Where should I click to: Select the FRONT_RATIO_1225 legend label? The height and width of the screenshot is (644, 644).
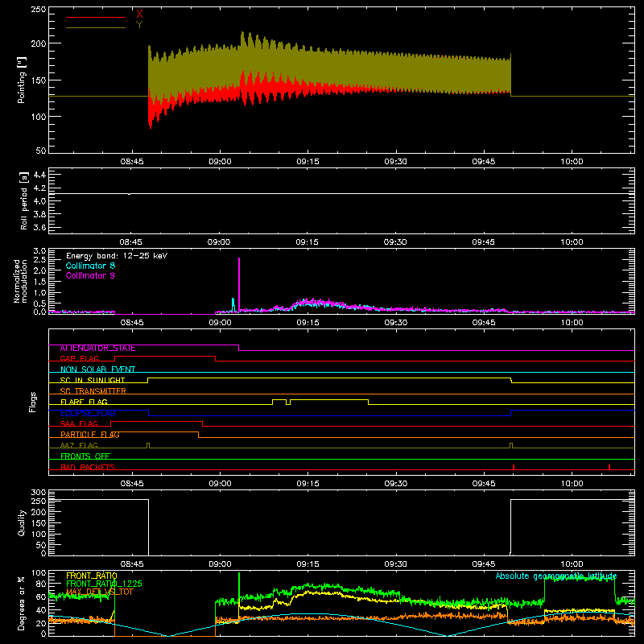[105, 584]
